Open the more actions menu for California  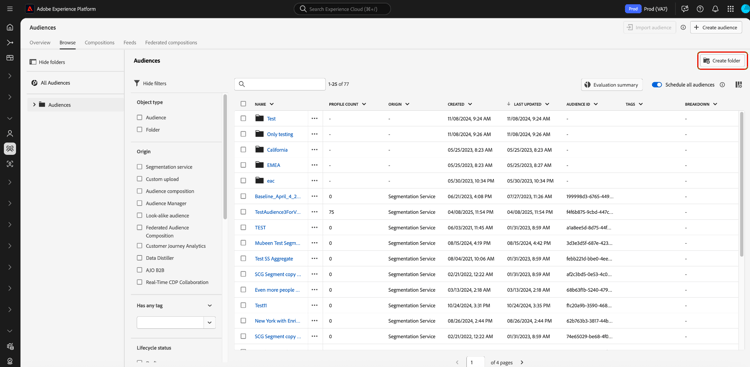pos(314,150)
